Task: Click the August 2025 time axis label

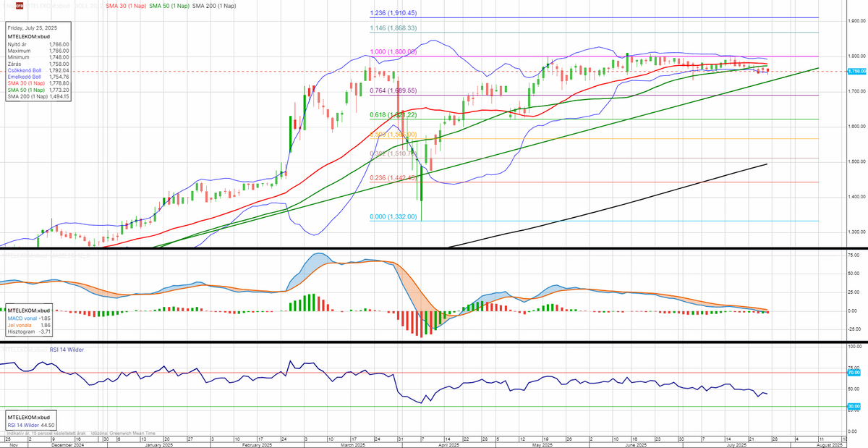Action: pyautogui.click(x=828, y=444)
